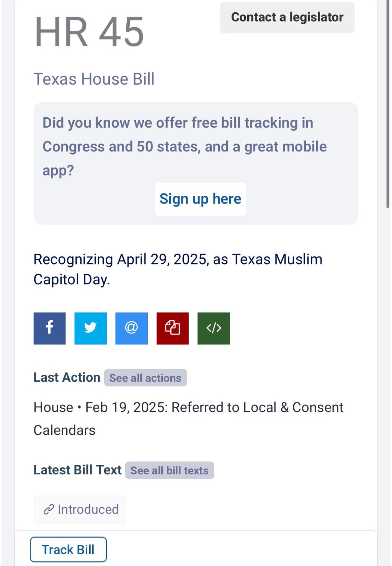Viewport: 392px width, 566px height.
Task: Click the Latest Bill Text heading
Action: (77, 470)
